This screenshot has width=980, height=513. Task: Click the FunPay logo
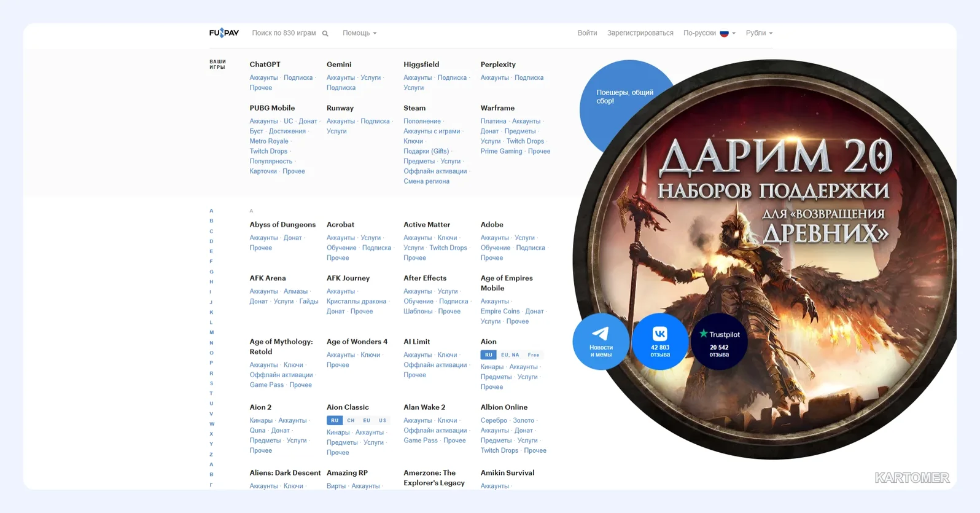(x=224, y=33)
